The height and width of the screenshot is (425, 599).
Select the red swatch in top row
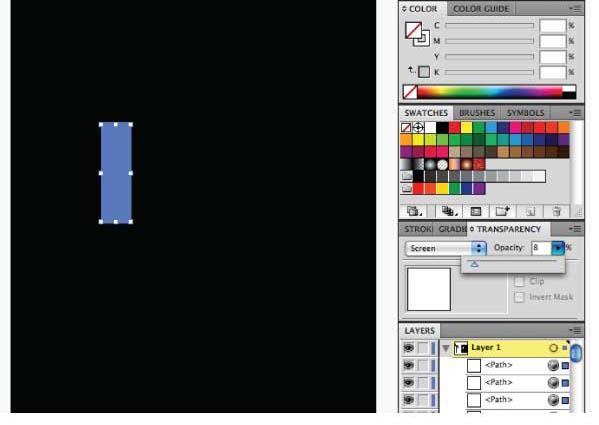point(454,127)
